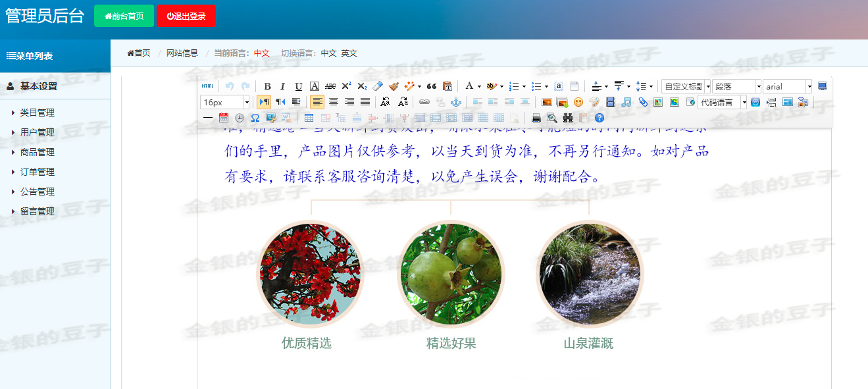Open the 代码语言 dropdown
The image size is (868, 389).
(x=723, y=102)
